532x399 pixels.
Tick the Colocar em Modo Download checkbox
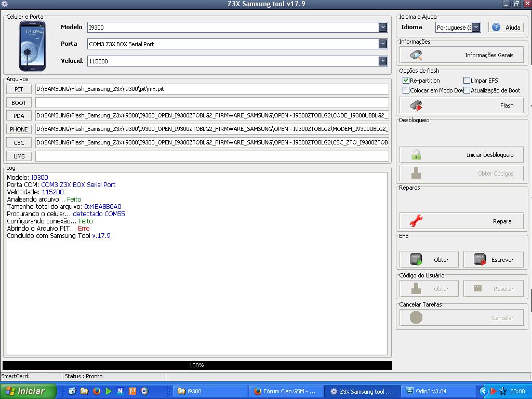coord(406,90)
